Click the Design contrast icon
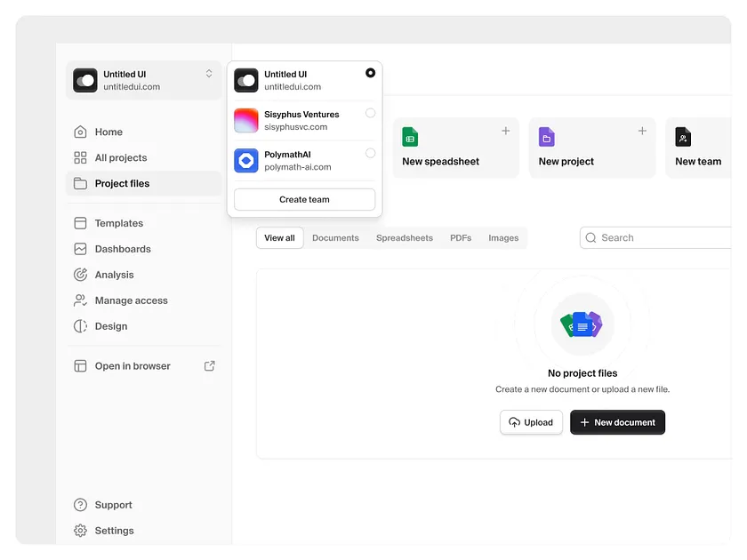 coord(80,326)
